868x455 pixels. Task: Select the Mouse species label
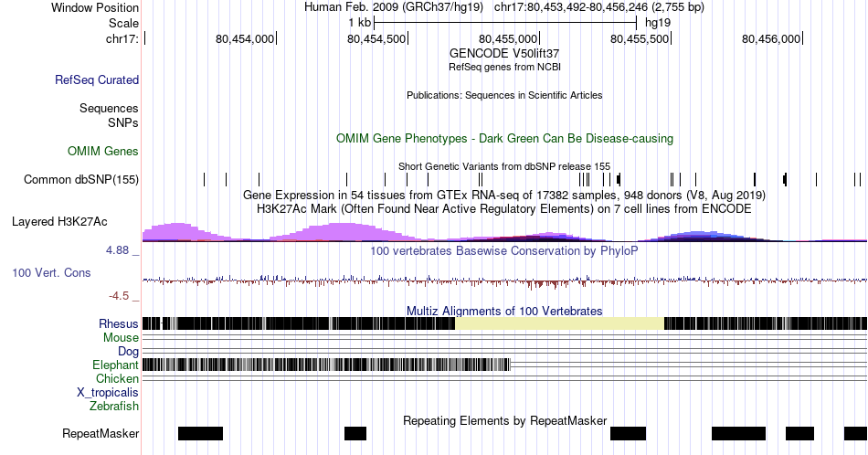coord(121,338)
